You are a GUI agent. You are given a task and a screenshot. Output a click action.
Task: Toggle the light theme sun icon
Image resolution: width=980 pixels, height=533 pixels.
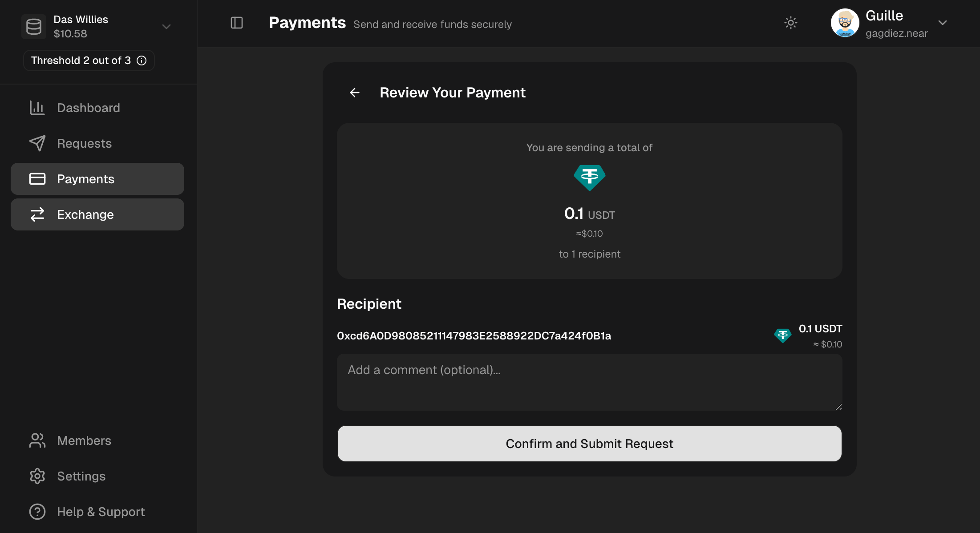point(790,23)
